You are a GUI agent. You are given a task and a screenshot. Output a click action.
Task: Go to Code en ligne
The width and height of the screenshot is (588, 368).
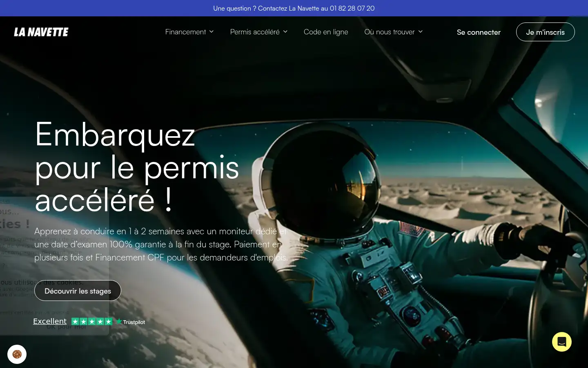[x=326, y=32]
